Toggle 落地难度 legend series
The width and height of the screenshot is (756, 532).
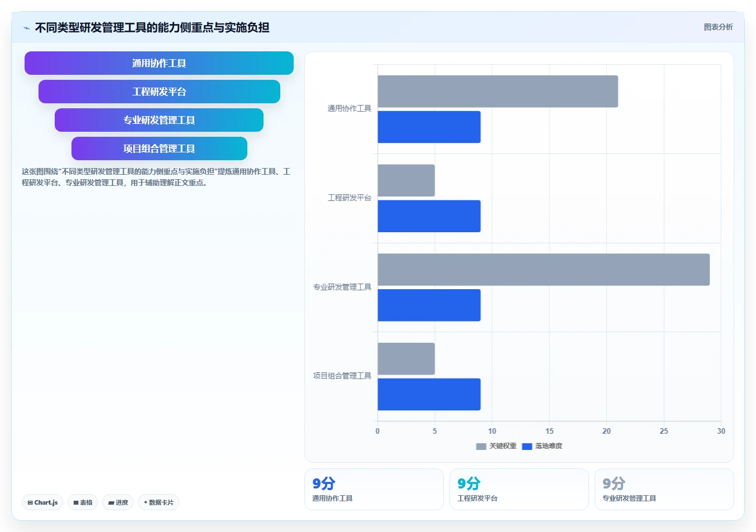pyautogui.click(x=542, y=446)
